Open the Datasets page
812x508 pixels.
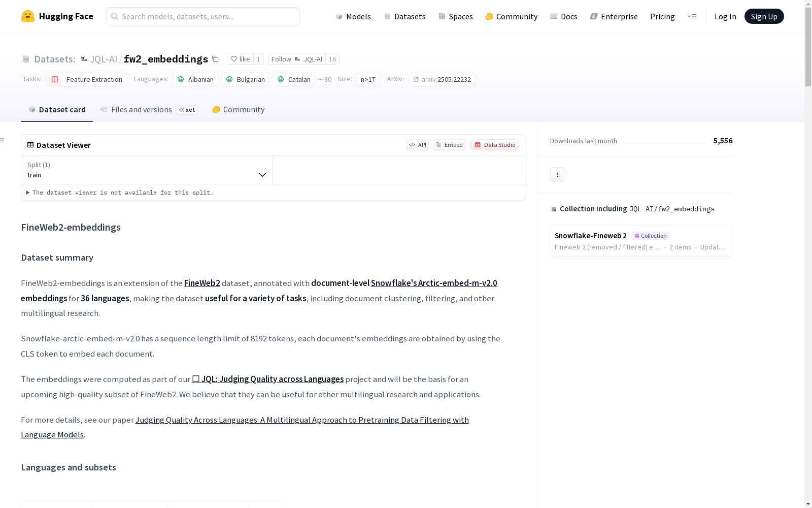point(404,16)
